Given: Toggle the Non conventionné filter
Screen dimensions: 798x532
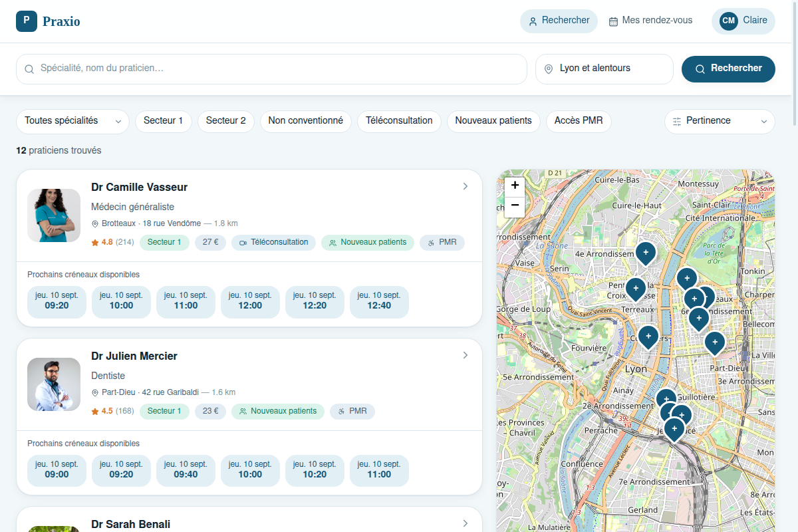Looking at the screenshot, I should coord(306,121).
